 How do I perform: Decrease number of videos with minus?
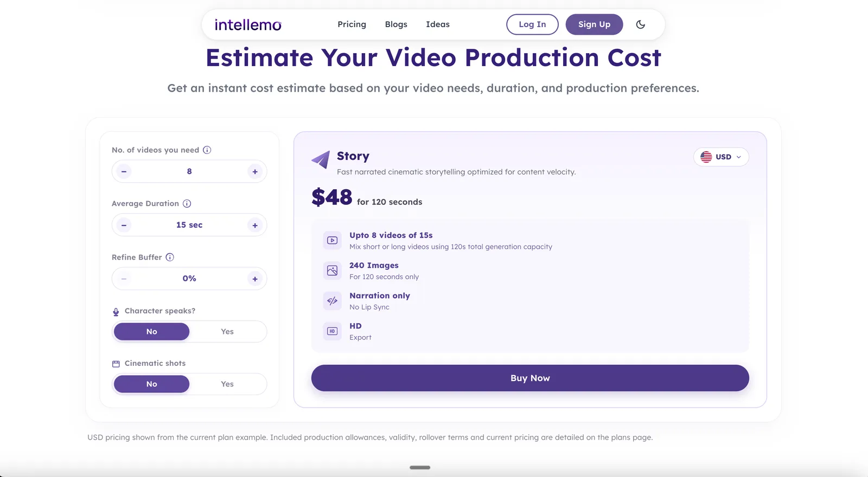click(x=124, y=172)
